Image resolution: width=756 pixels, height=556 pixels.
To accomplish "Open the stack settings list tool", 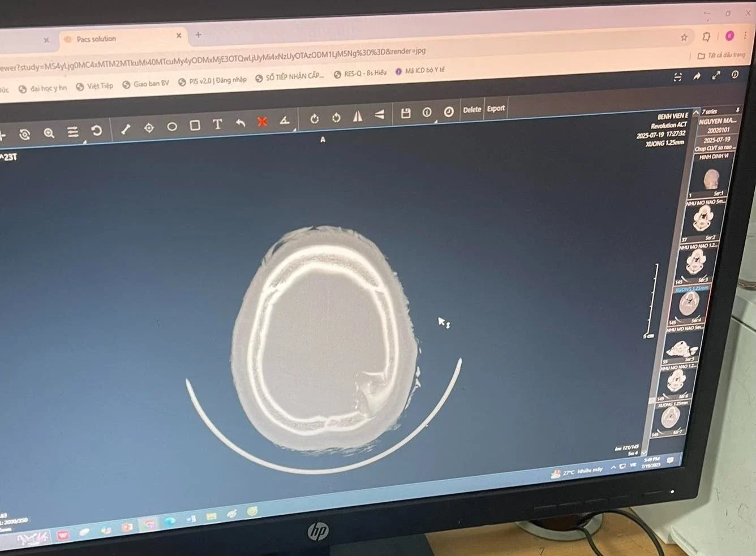I will [x=73, y=132].
